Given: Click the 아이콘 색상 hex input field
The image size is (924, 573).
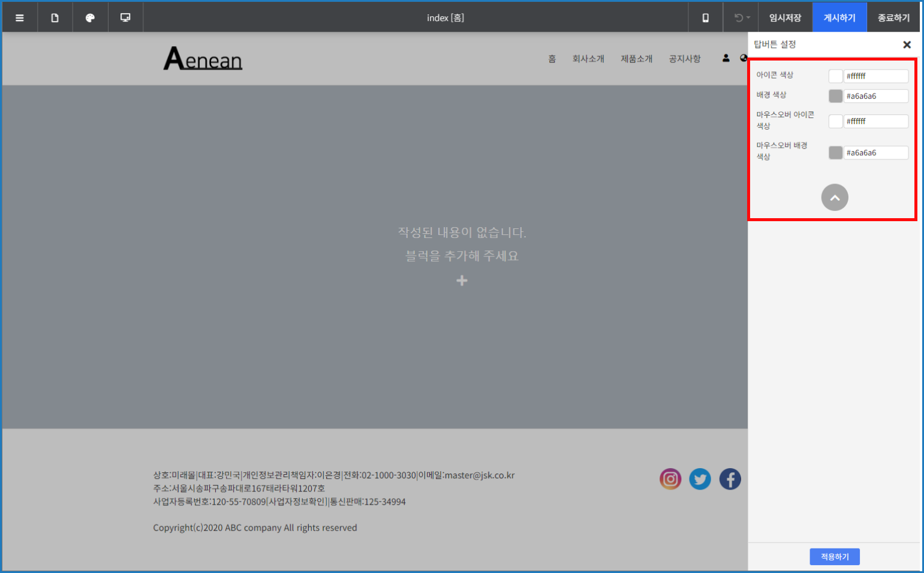Looking at the screenshot, I should [875, 76].
